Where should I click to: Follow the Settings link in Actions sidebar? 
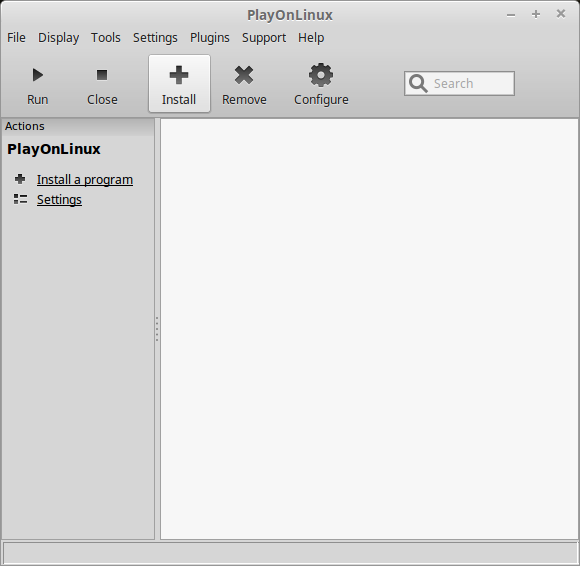pos(59,200)
